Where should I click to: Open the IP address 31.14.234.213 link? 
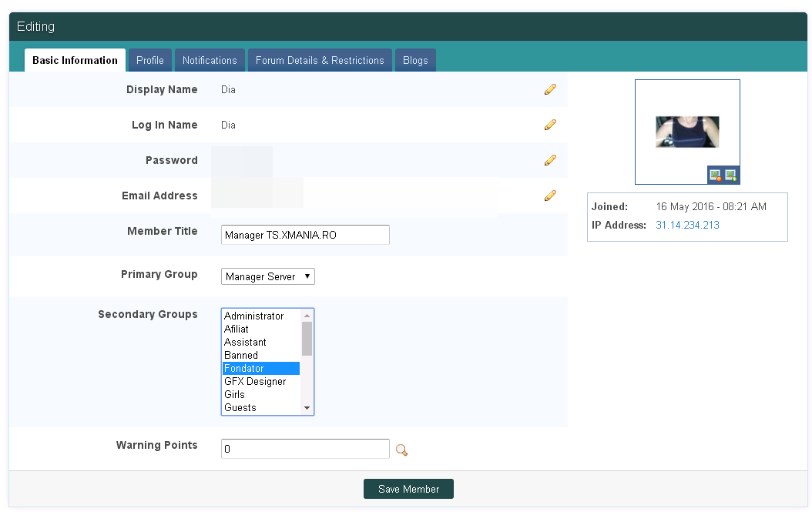(687, 226)
